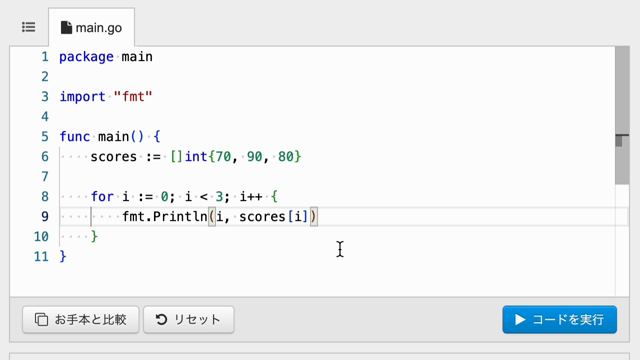Screen dimensions: 640x360
Task: Click the "fmt" string literal
Action: (x=133, y=97)
